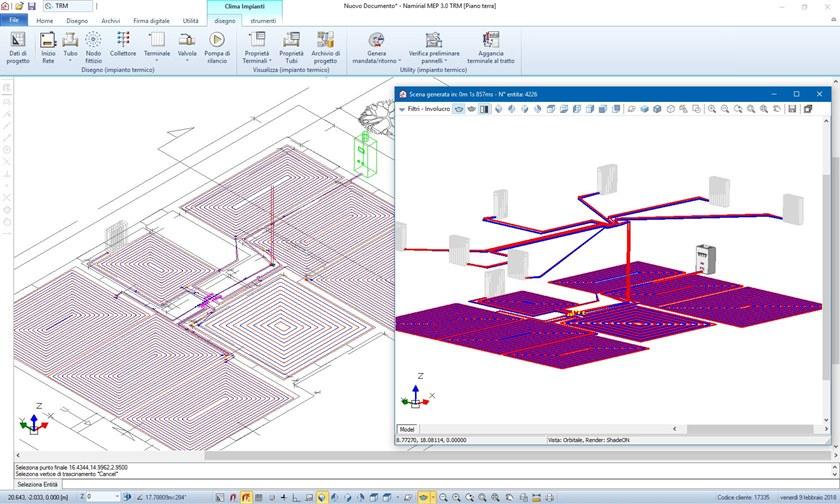Toggle the highlighted snap button in the status bar
Viewport: 840px width, 504px height.
coord(246,496)
